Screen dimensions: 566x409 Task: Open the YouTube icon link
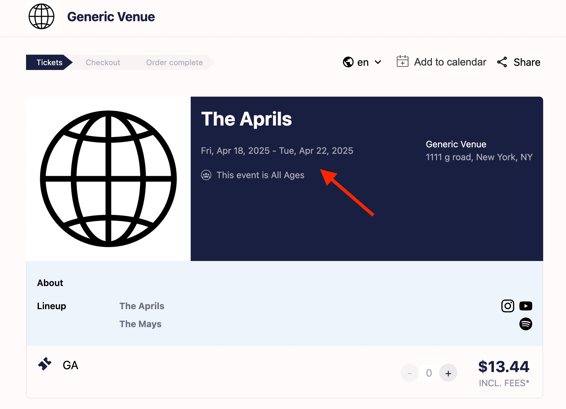526,306
